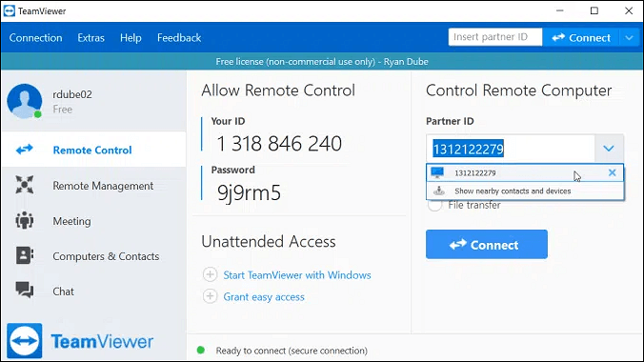The image size is (644, 362).
Task: Click the monitor icon for 1312122279 entry
Action: [437, 172]
